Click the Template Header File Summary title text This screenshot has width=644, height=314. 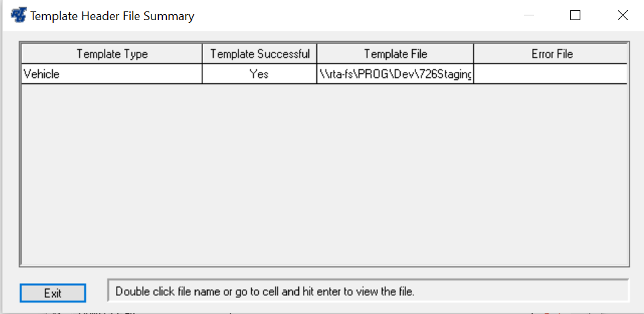pyautogui.click(x=113, y=16)
